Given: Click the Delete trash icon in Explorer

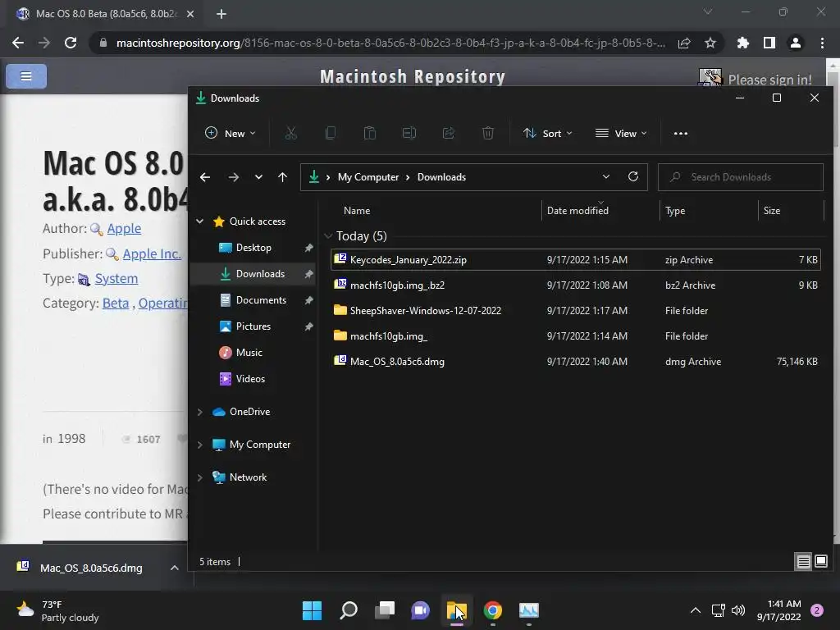Looking at the screenshot, I should tap(487, 134).
